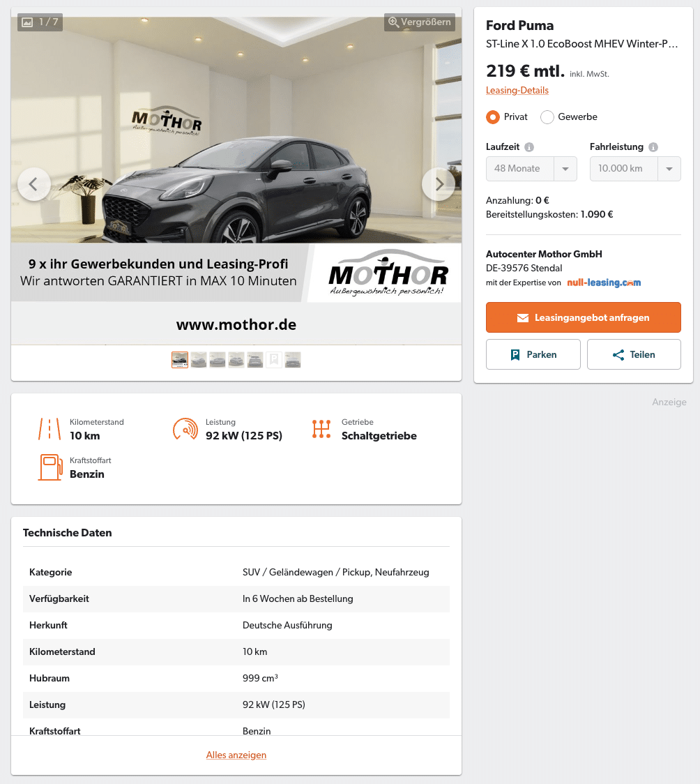Open the null-leasing.com logo link
This screenshot has height=784, width=700.
pyautogui.click(x=604, y=282)
